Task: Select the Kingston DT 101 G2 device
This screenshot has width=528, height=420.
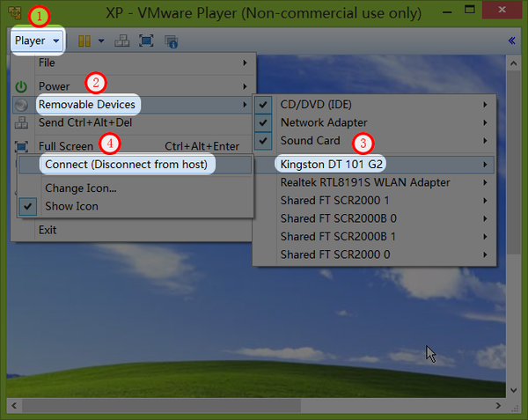Action: 374,165
